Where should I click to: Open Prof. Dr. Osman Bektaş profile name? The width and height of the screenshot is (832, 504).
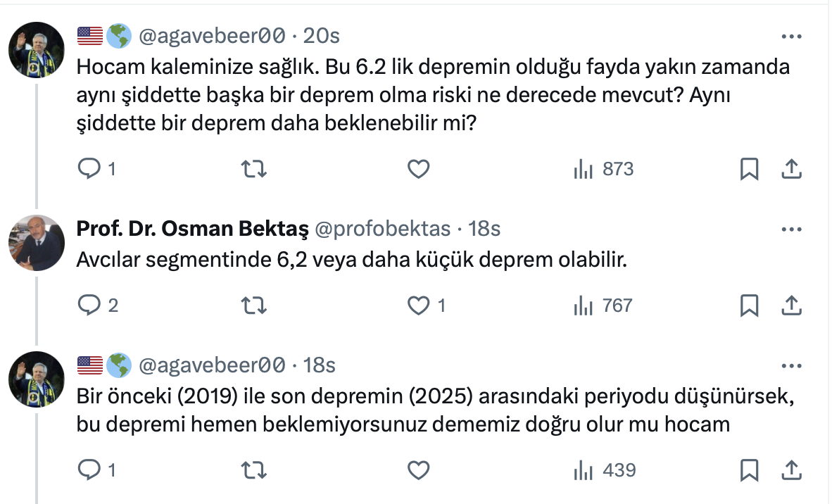pyautogui.click(x=191, y=229)
